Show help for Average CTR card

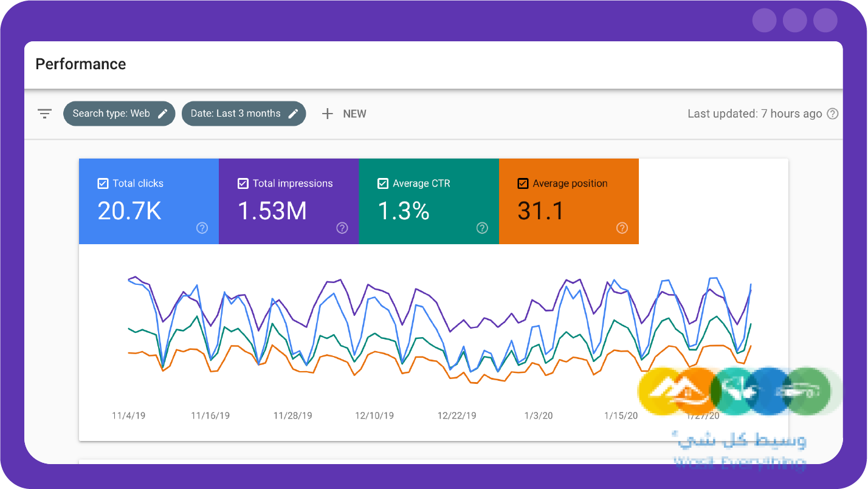click(482, 228)
